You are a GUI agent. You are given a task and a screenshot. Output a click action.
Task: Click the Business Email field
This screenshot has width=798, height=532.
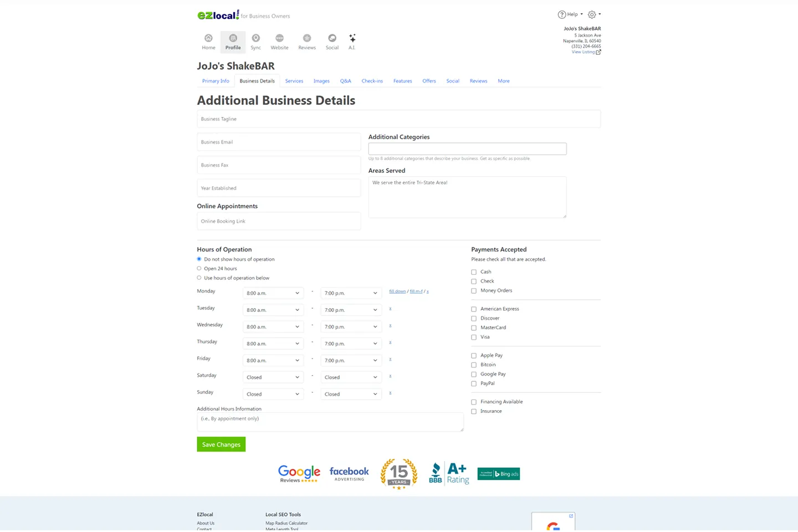click(x=279, y=142)
